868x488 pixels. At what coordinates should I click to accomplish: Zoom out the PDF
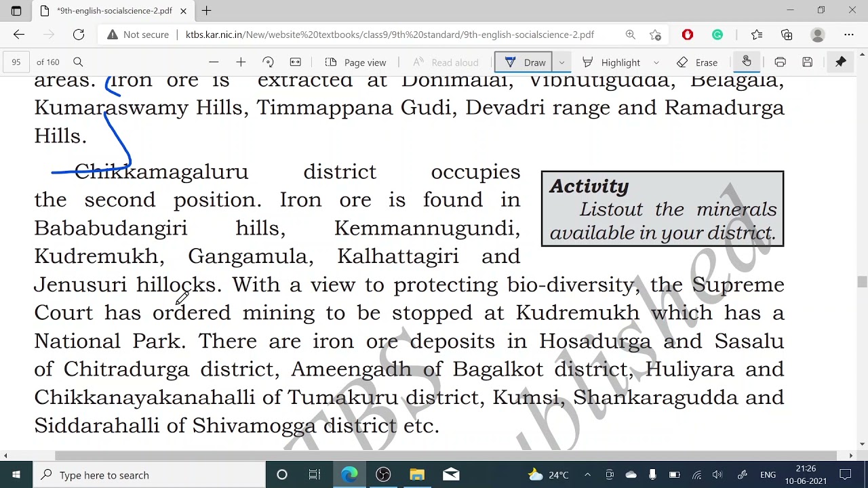pyautogui.click(x=214, y=62)
